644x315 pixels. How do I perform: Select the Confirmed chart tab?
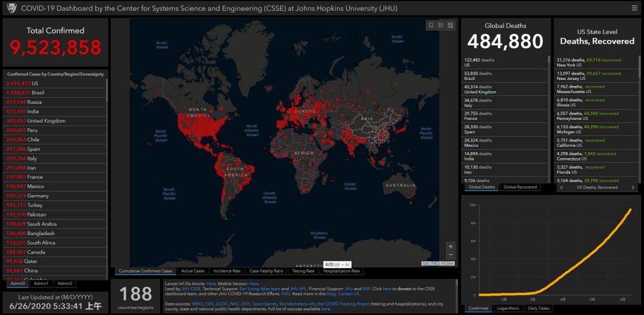coord(479,308)
